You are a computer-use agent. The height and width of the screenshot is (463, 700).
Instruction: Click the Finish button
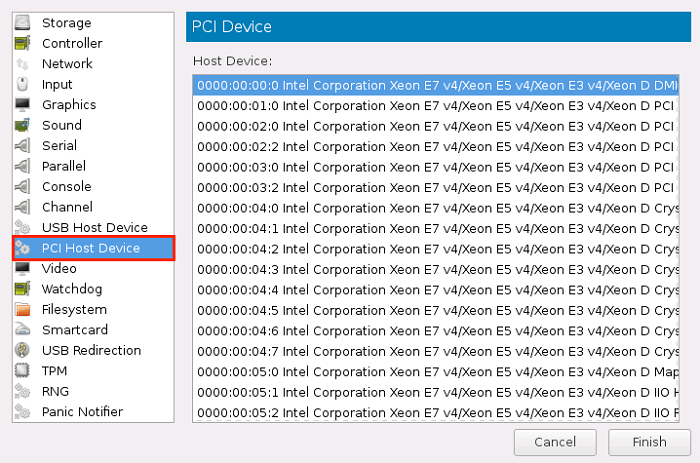[x=649, y=442]
